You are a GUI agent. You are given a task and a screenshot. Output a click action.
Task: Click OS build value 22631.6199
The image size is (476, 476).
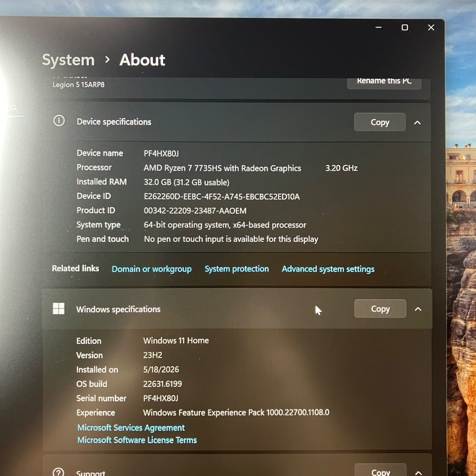(x=162, y=384)
